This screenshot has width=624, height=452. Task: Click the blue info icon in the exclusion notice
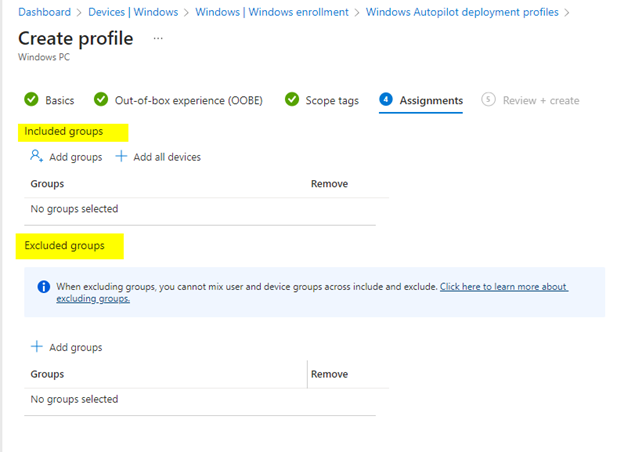(x=43, y=287)
